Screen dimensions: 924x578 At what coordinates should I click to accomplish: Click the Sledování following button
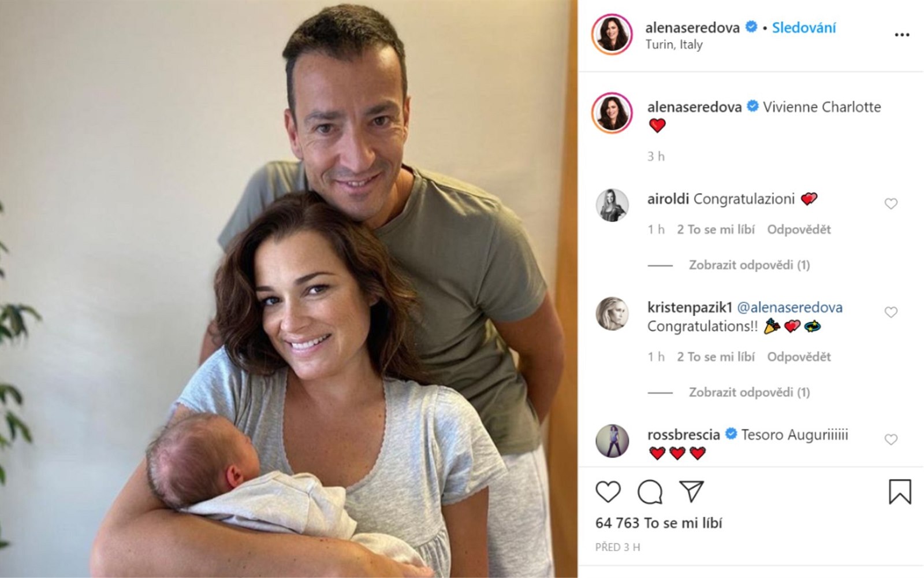[804, 28]
